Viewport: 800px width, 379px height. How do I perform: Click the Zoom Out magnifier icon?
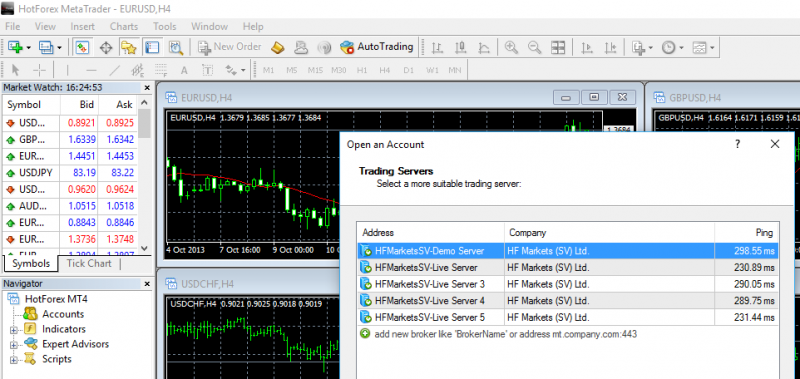click(x=534, y=47)
